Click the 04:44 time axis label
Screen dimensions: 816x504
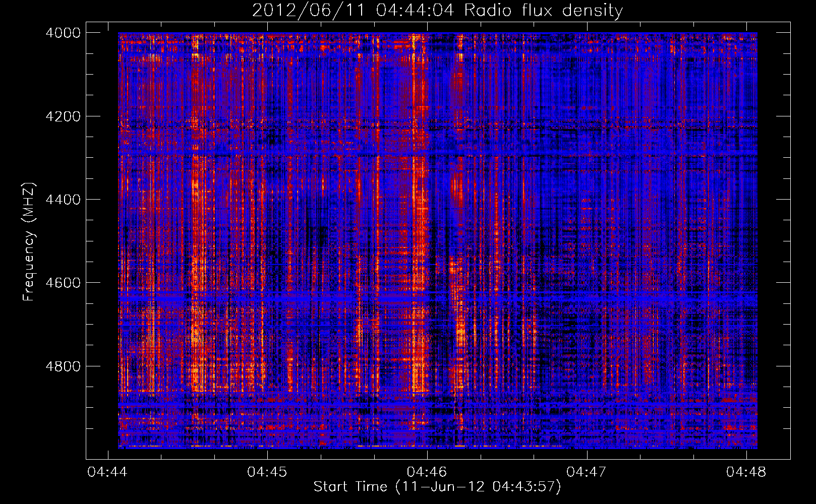[x=107, y=472]
